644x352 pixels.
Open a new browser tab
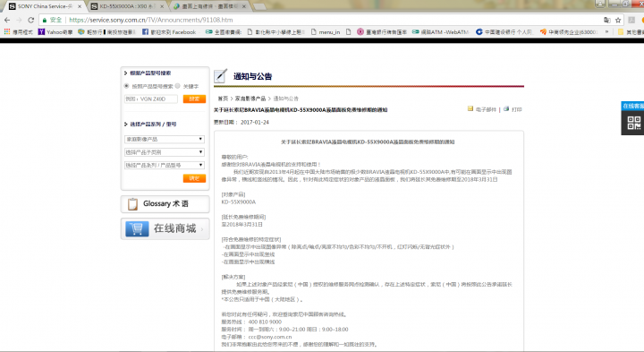[x=259, y=6]
